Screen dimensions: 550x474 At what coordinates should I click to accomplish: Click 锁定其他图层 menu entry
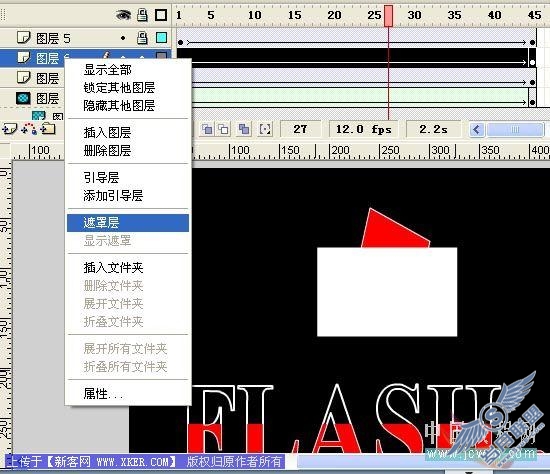point(119,87)
